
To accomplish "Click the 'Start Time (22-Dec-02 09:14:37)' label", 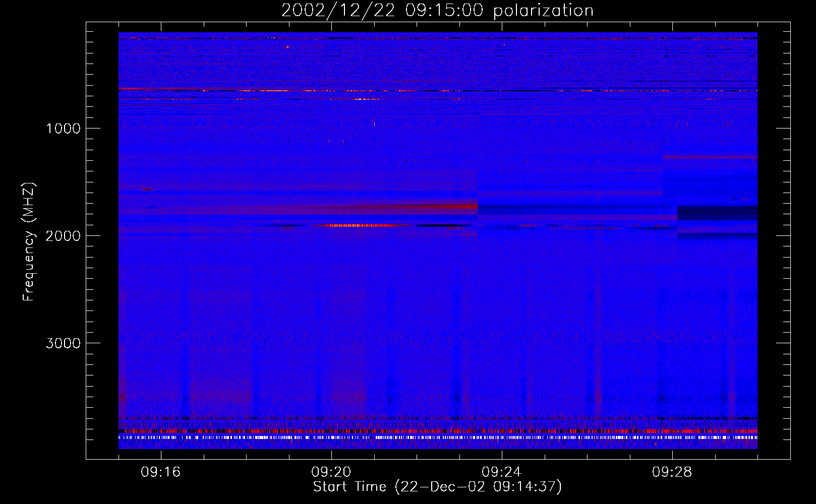I will 437,487.
